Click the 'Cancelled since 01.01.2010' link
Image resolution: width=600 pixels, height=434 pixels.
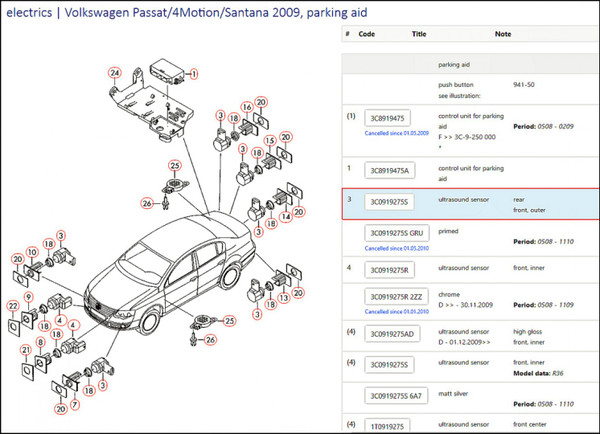[x=398, y=312]
